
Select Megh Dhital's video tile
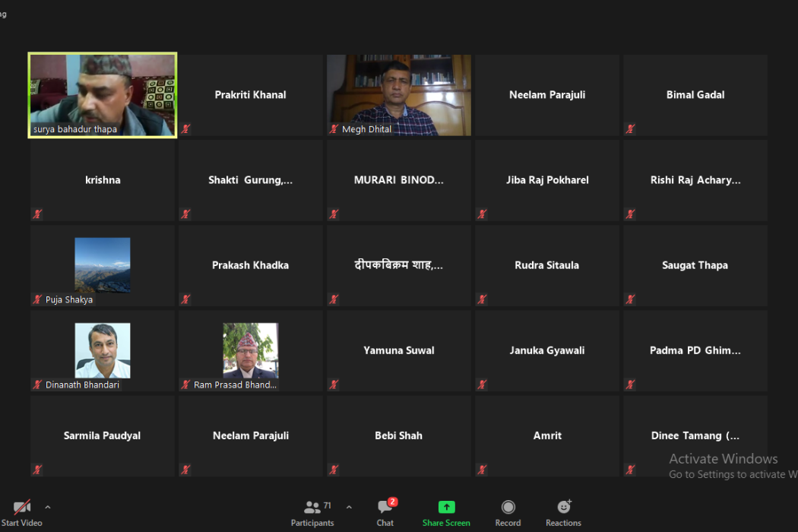click(x=399, y=95)
